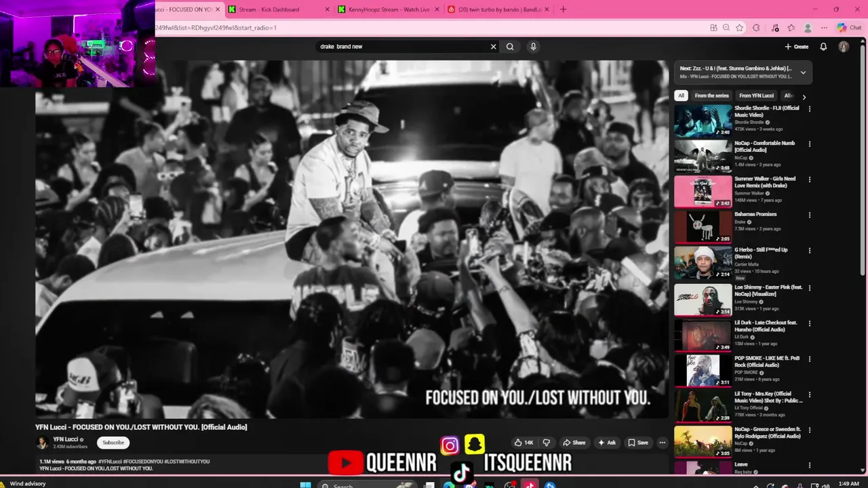
Task: Open options menu for Bahamas Promises
Action: pos(809,215)
